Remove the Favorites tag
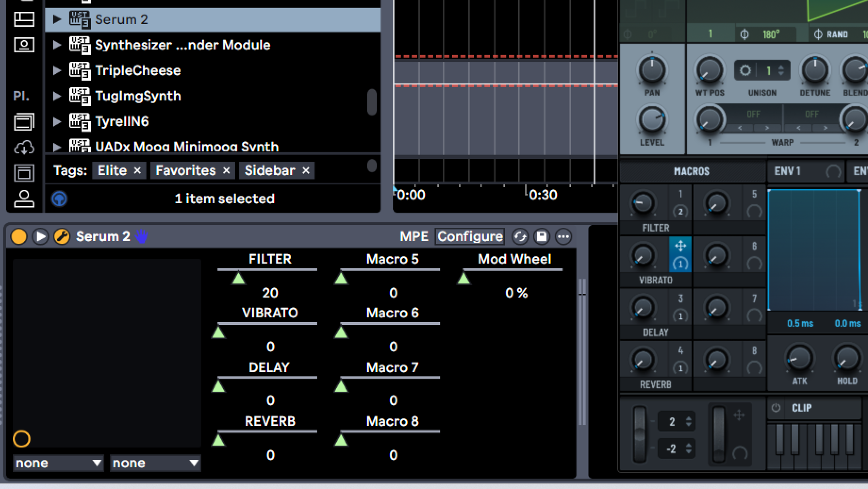The height and width of the screenshot is (489, 868). click(226, 170)
